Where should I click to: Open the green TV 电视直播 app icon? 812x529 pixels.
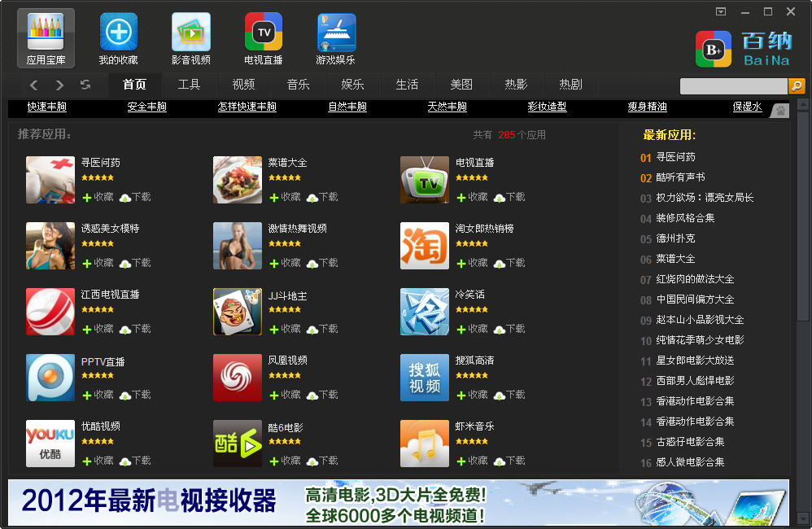tap(425, 180)
